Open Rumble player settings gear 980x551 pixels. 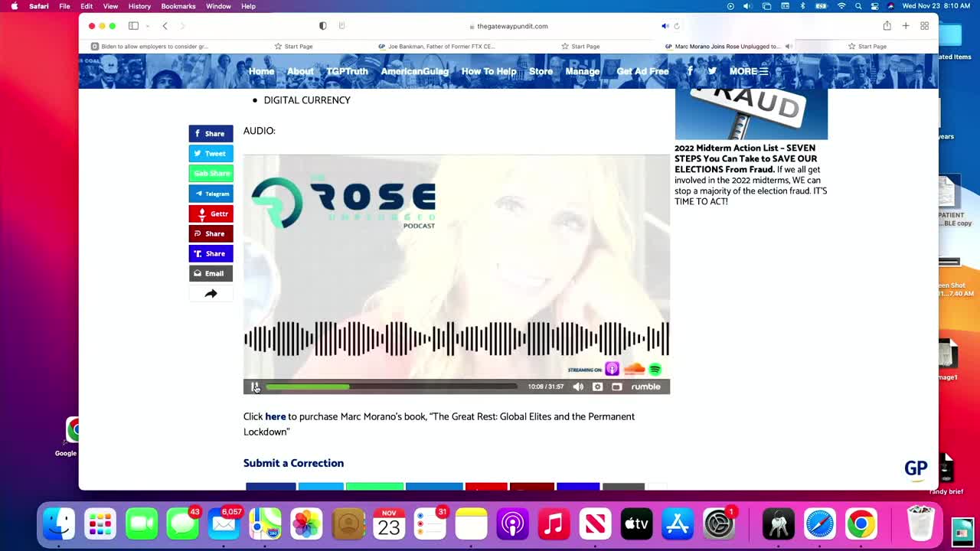(598, 386)
